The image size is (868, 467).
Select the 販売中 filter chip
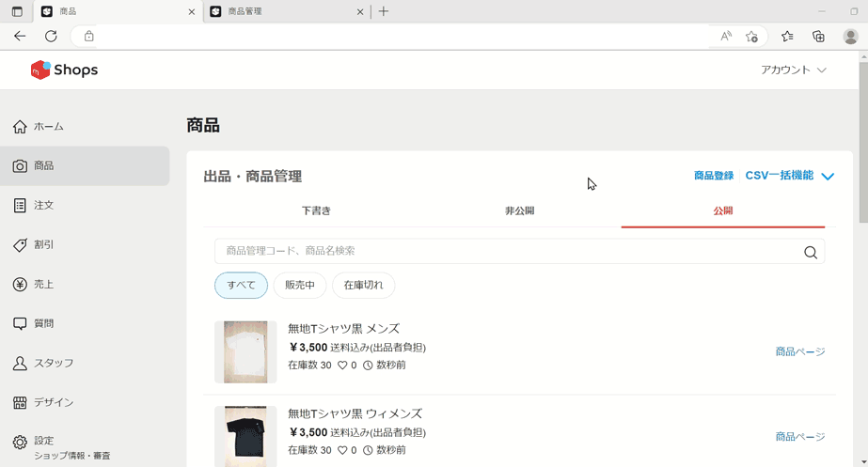pos(299,286)
